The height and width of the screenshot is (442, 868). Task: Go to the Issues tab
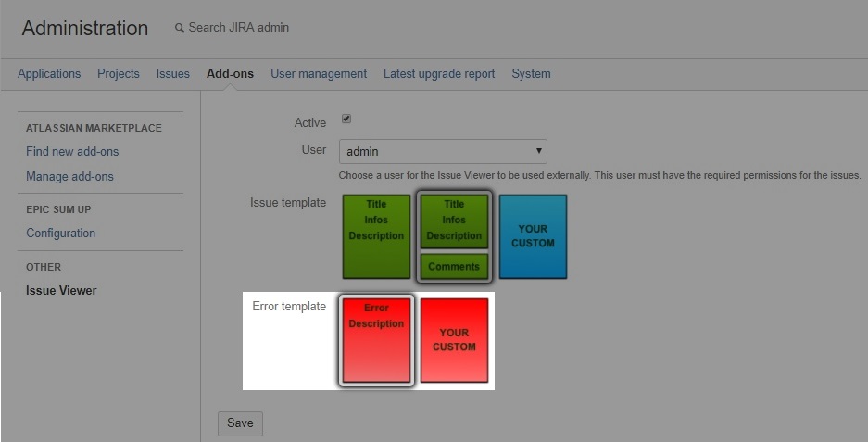click(x=173, y=74)
